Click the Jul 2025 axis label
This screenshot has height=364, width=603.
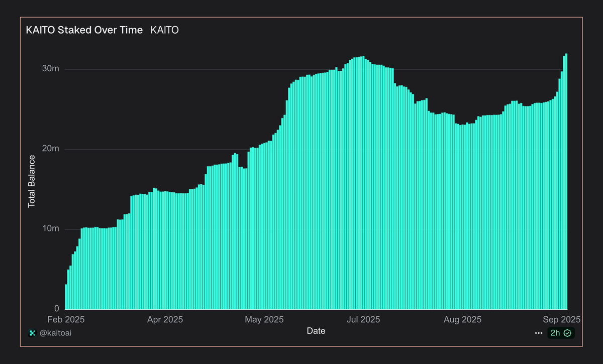(x=364, y=319)
